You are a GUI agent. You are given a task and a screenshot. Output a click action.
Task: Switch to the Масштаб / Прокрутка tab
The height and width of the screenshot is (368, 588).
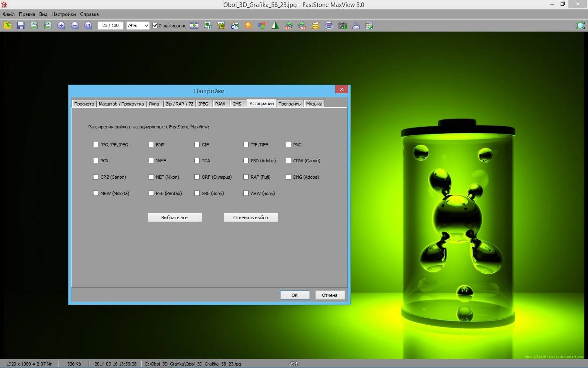pos(121,104)
